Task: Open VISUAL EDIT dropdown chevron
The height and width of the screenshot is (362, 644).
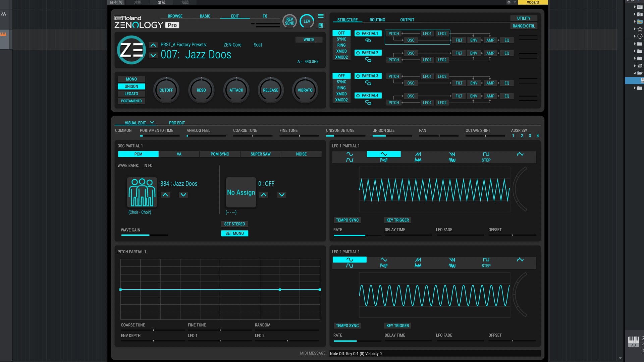Action: pos(152,123)
